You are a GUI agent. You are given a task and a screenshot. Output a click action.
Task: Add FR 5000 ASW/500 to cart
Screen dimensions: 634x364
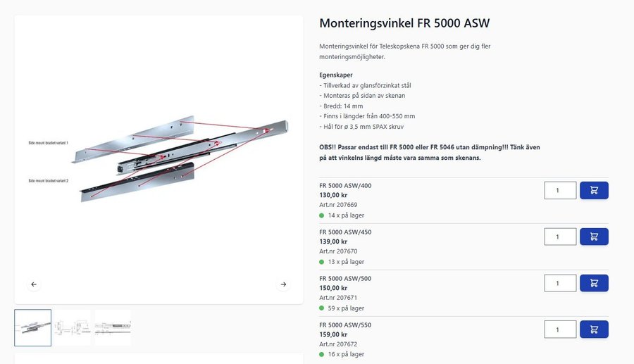[x=594, y=283]
